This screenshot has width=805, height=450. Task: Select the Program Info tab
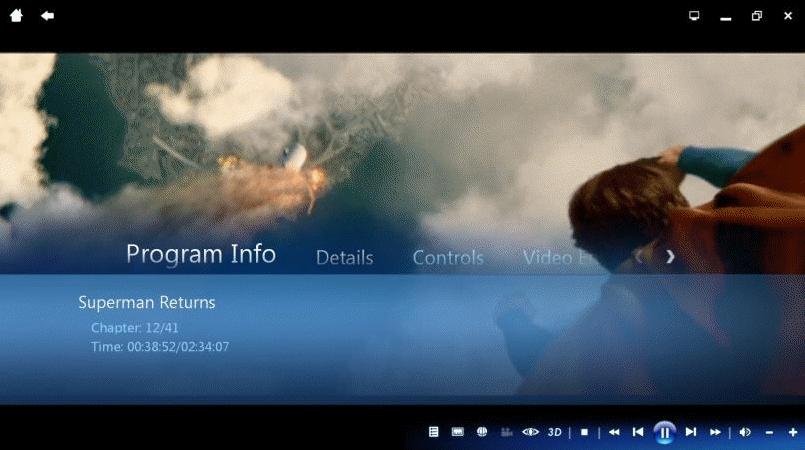[x=201, y=254]
